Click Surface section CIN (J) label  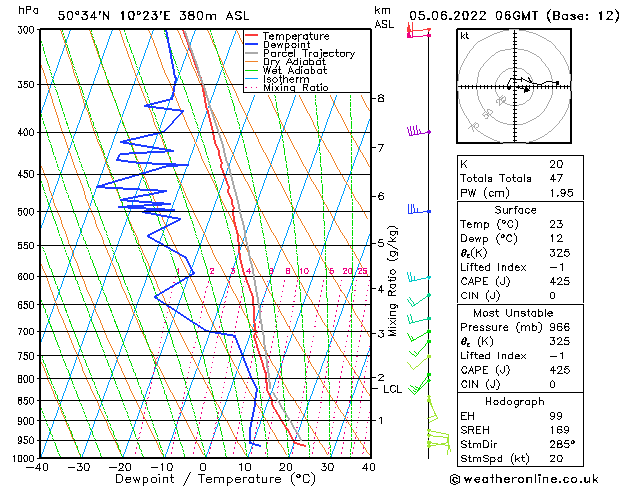pos(480,296)
